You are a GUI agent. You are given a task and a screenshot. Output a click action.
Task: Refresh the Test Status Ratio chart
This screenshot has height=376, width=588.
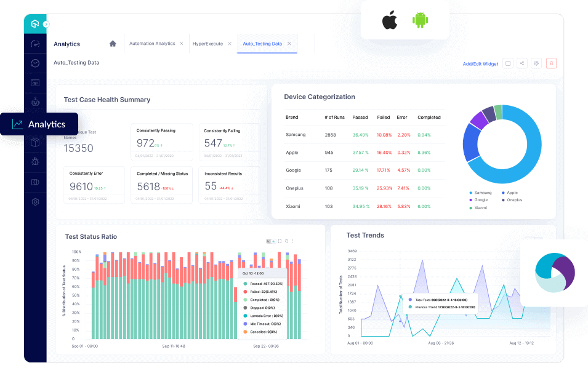click(x=286, y=241)
